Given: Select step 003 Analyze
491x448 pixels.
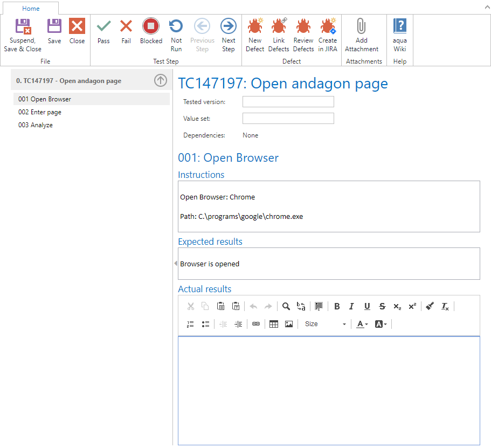Looking at the screenshot, I should click(36, 125).
